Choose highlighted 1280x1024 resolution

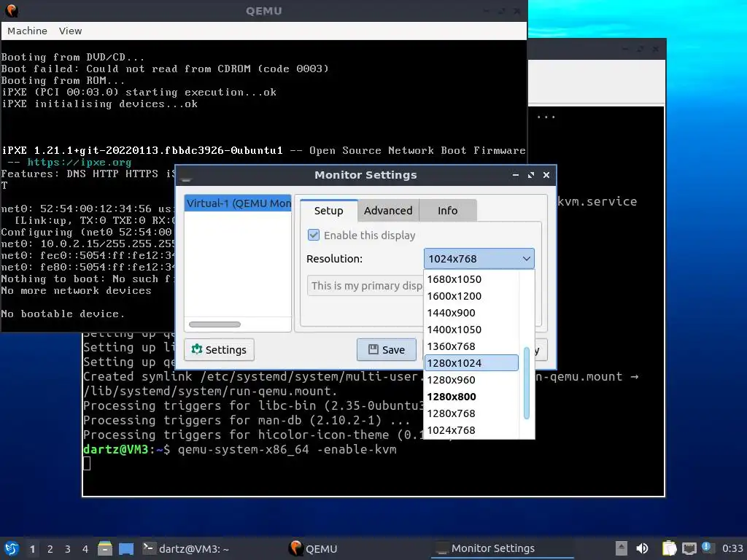tap(471, 363)
